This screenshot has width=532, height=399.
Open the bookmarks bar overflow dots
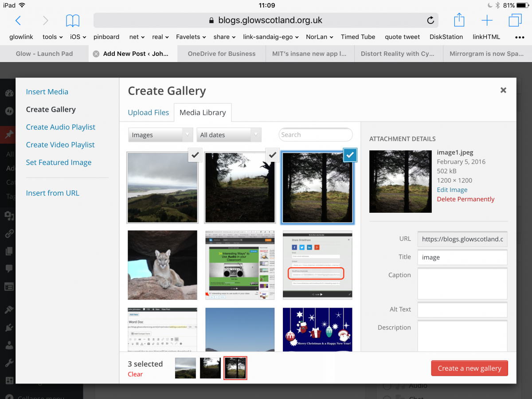pyautogui.click(x=520, y=37)
